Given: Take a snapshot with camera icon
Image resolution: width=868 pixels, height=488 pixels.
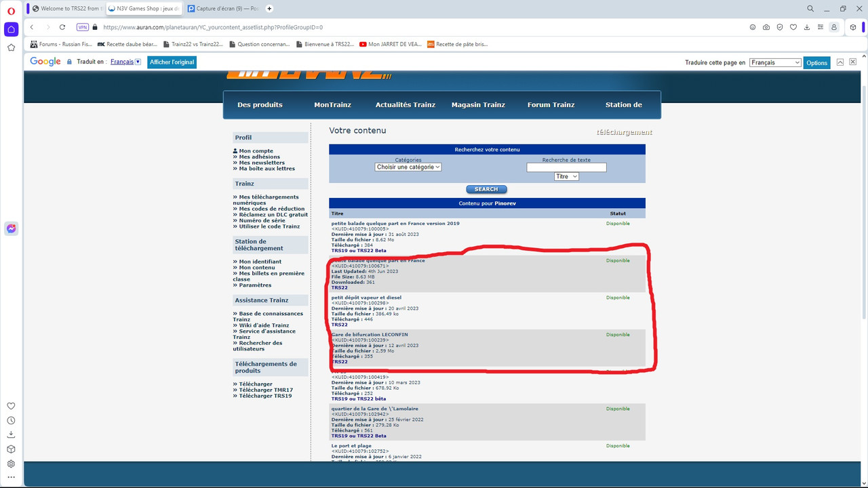Looking at the screenshot, I should point(766,27).
